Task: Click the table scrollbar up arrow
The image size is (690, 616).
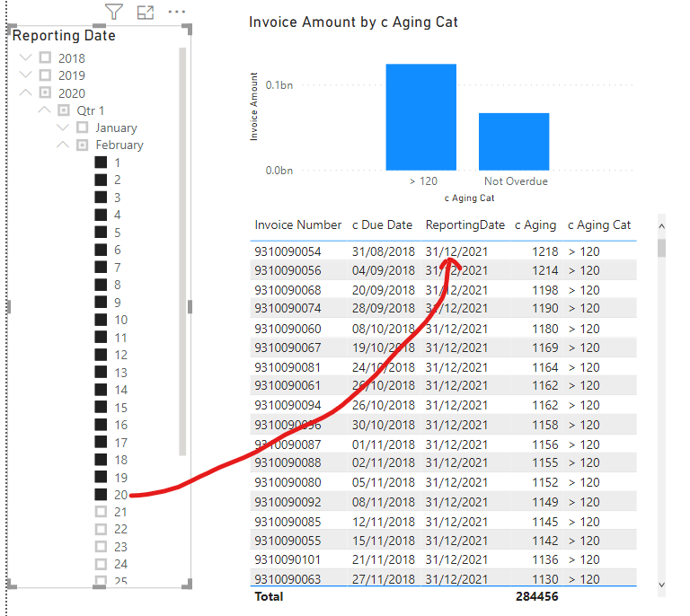Action: (661, 226)
